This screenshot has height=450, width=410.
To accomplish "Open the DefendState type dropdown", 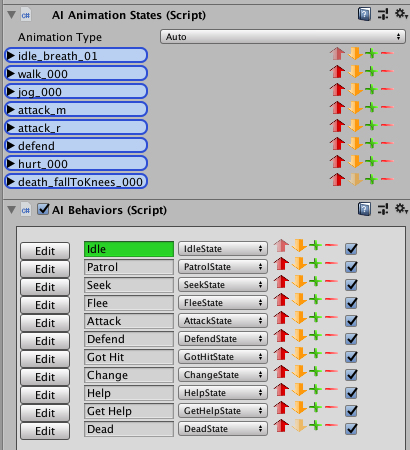I will pos(223,339).
